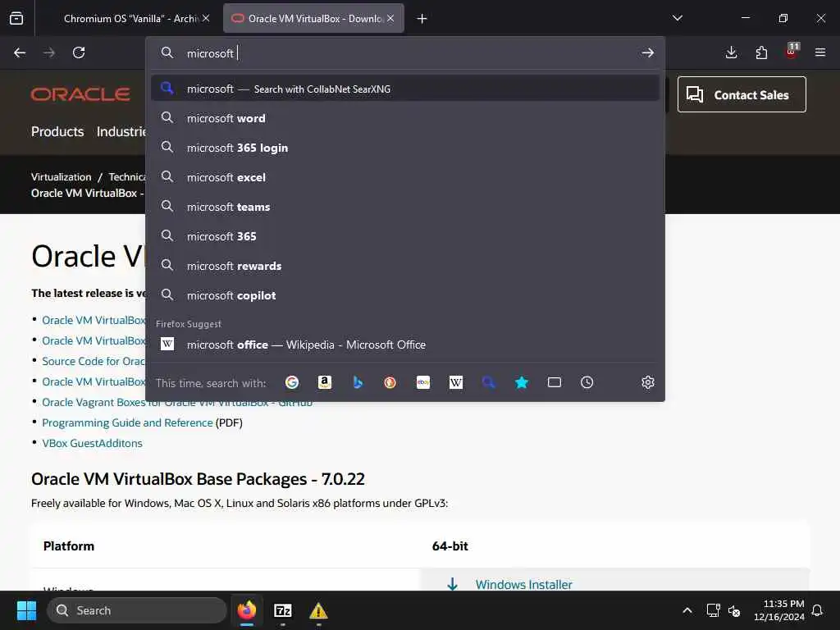
Task: Open the VBox GuestAdditons link
Action: click(92, 443)
